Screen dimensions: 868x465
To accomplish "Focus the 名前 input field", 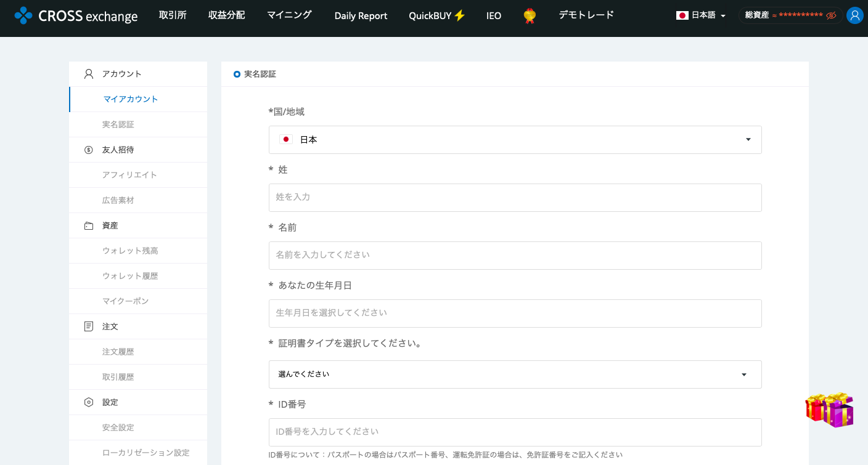I will 515,256.
